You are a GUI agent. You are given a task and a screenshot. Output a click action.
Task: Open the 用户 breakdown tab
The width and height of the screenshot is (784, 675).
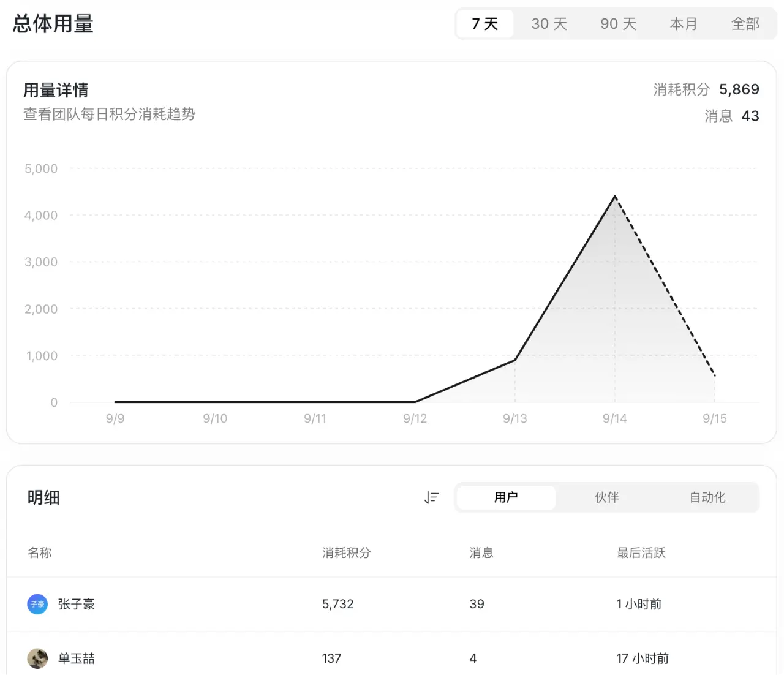point(506,497)
